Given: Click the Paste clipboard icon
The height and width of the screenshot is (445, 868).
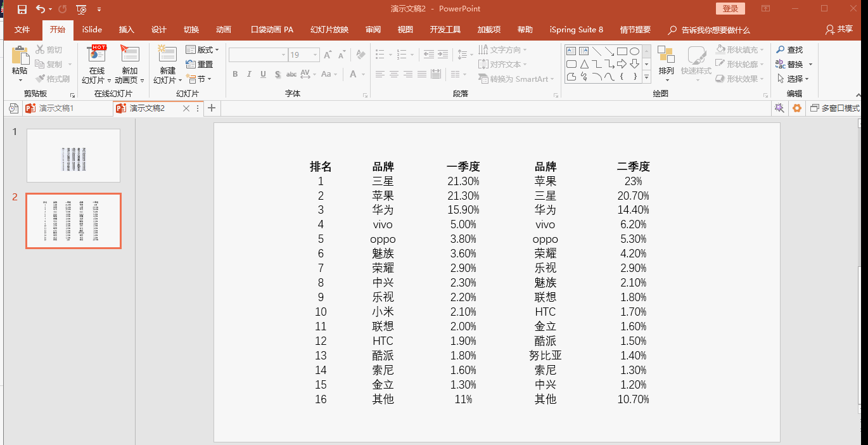Looking at the screenshot, I should [x=20, y=55].
